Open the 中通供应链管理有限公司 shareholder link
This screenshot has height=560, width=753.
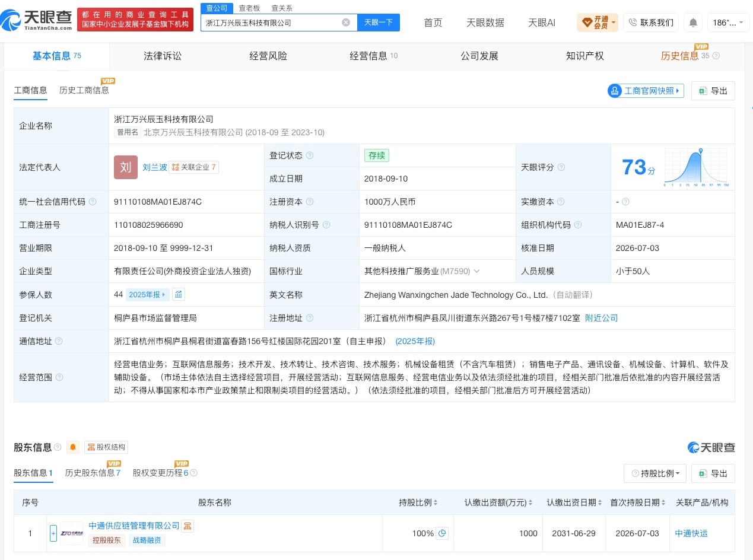134,526
